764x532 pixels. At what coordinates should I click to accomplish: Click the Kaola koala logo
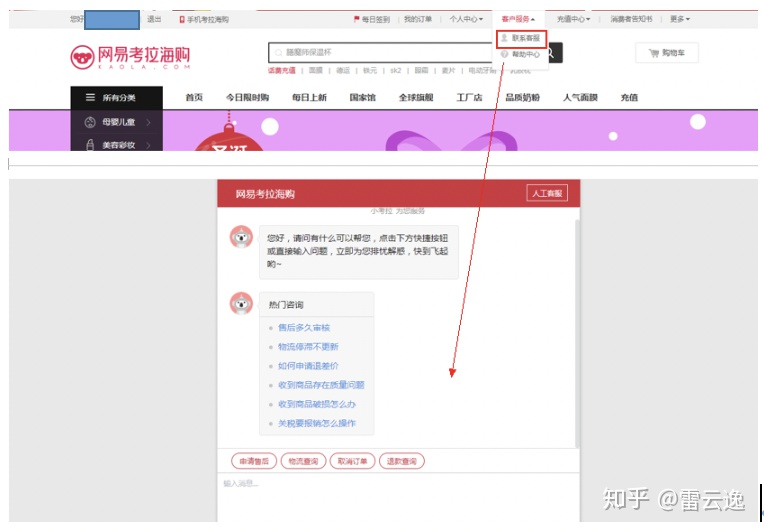tap(82, 57)
